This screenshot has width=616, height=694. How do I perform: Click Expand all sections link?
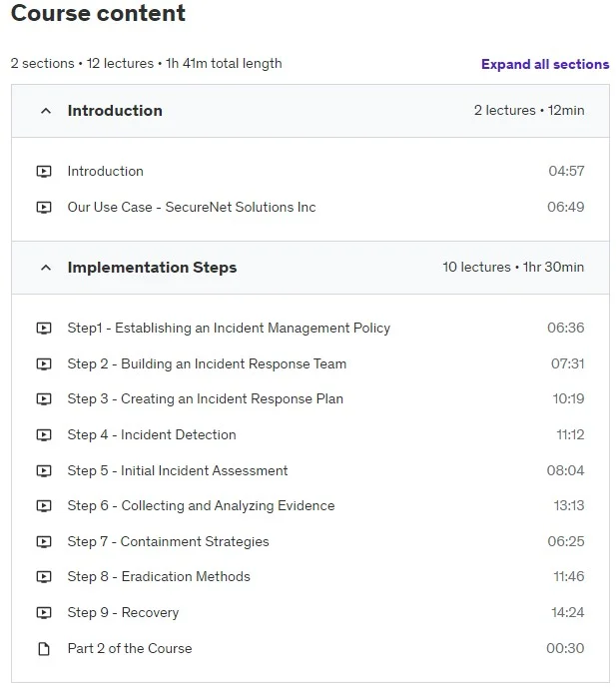point(545,64)
